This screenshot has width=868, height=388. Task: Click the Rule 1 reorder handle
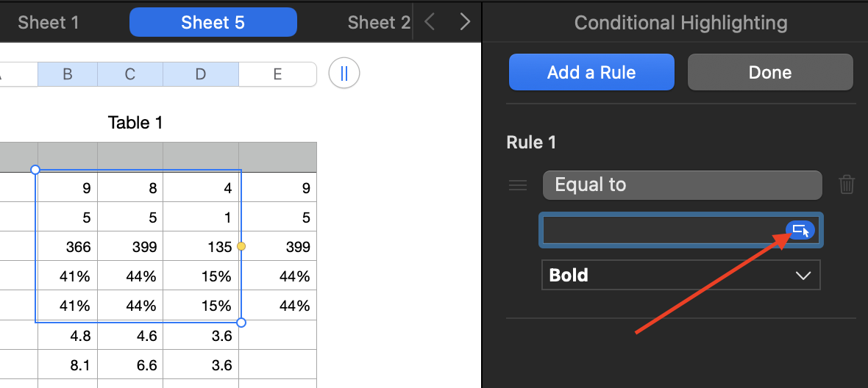point(518,185)
